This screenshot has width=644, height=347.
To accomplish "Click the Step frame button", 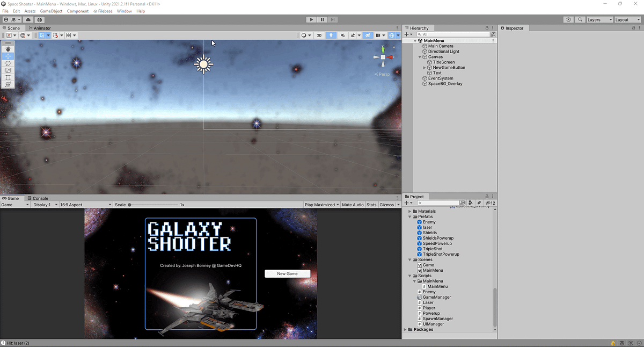I will point(333,19).
